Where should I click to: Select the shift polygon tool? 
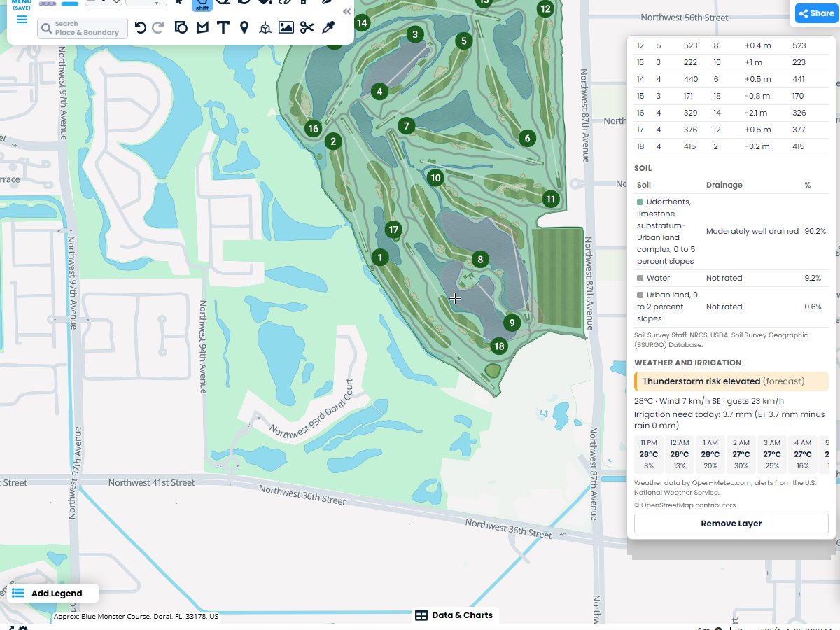202,5
